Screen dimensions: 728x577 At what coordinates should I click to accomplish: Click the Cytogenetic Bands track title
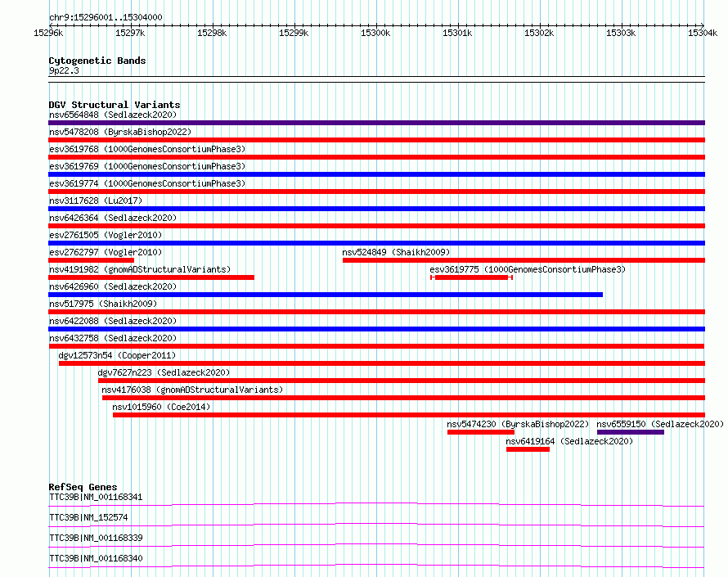pyautogui.click(x=97, y=61)
